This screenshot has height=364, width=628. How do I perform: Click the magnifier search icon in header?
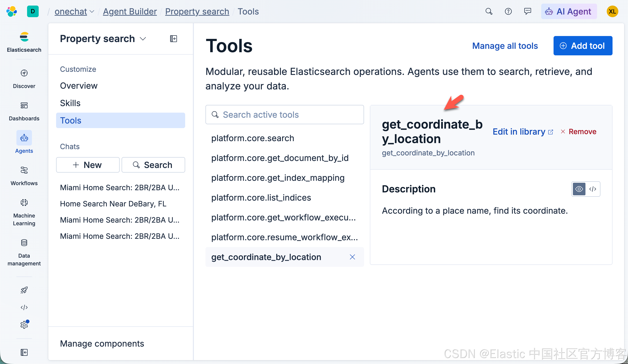point(489,11)
